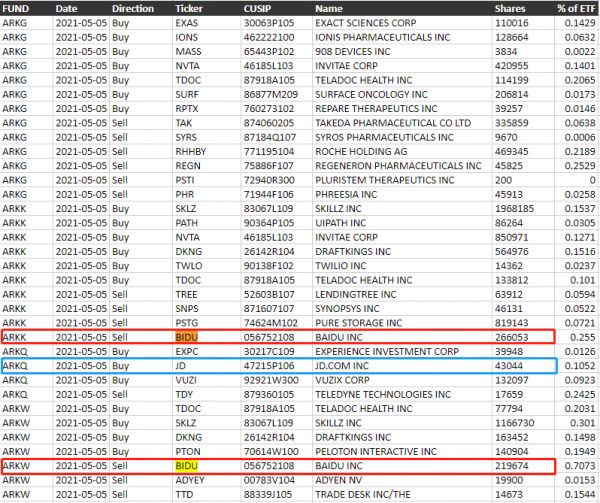Select the highlighted BIDU ticker in ARKW row
This screenshot has height=503, width=600.
[188, 466]
